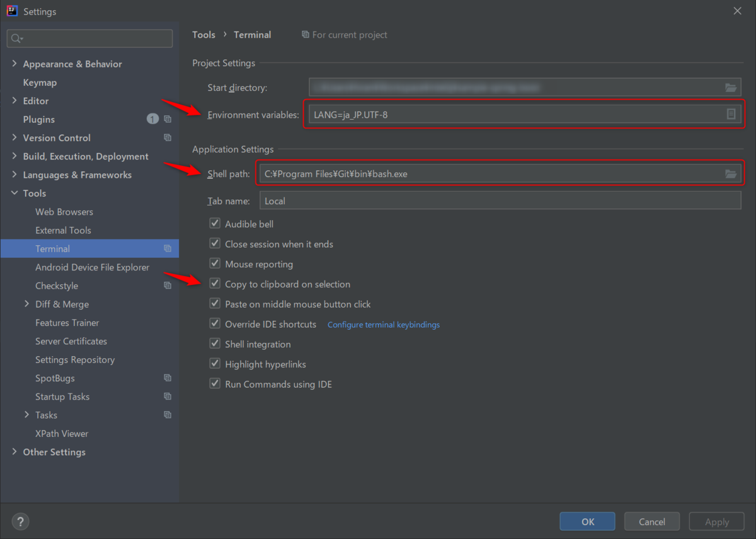Expand the Editor section
Viewport: 756px width, 539px height.
point(14,101)
